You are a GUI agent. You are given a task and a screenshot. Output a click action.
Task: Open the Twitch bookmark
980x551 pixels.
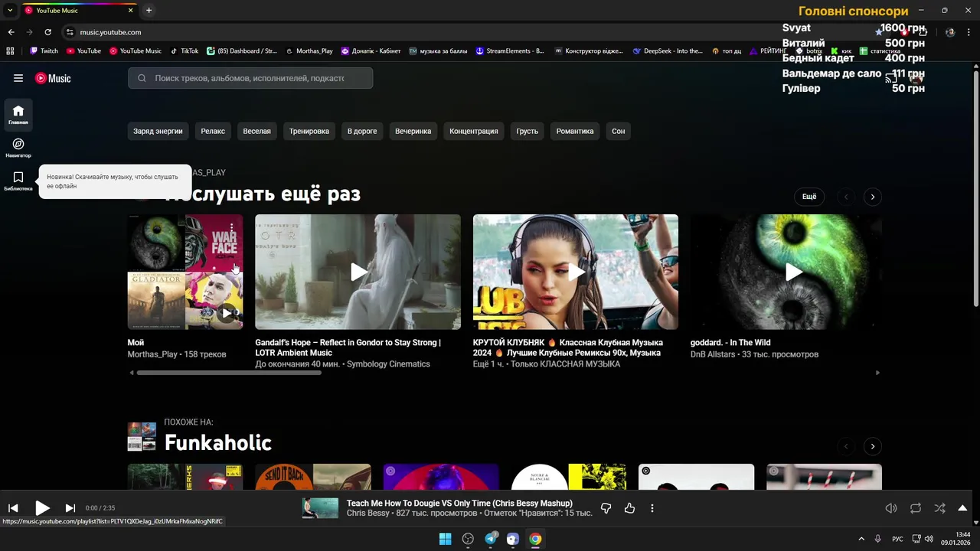44,51
